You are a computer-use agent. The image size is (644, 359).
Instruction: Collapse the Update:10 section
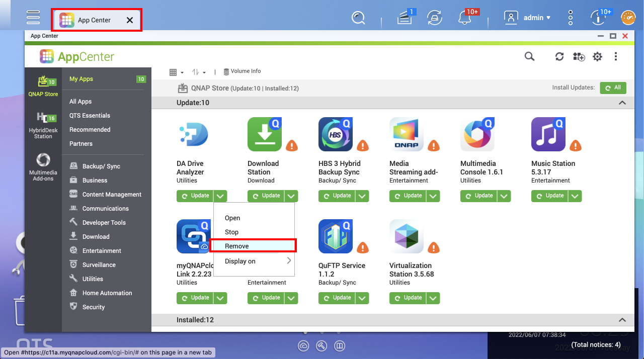pyautogui.click(x=622, y=103)
